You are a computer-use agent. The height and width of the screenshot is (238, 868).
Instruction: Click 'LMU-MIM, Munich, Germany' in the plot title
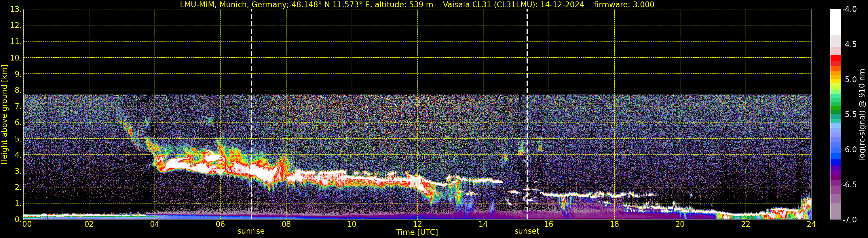click(233, 5)
